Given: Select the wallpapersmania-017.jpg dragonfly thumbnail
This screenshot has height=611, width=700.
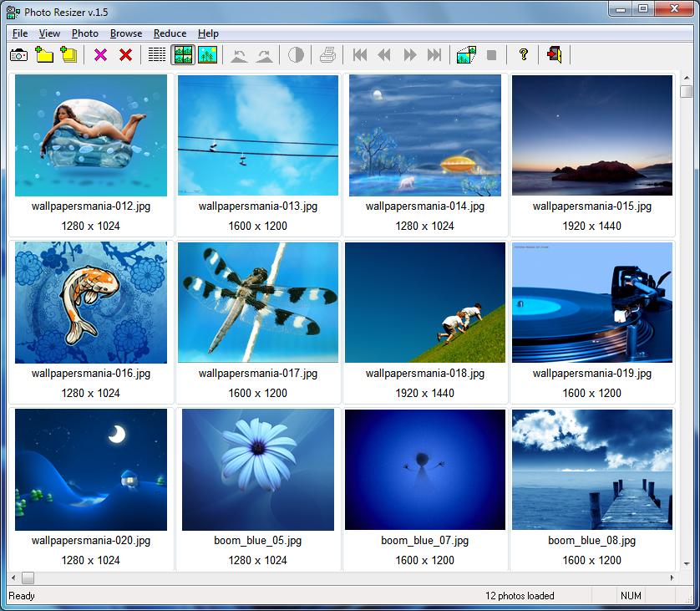Looking at the screenshot, I should (x=258, y=303).
